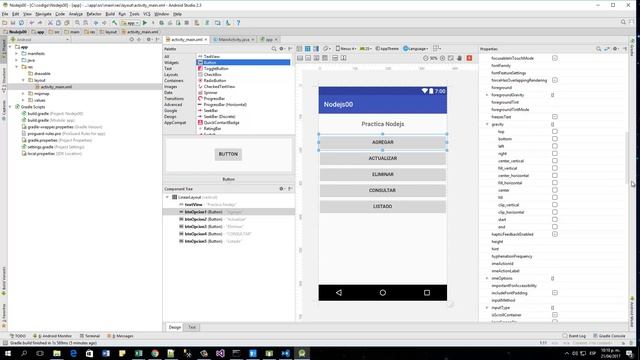The height and width of the screenshot is (360, 640).
Task: Click the zoom out icon left of 50%
Action: (425, 58)
